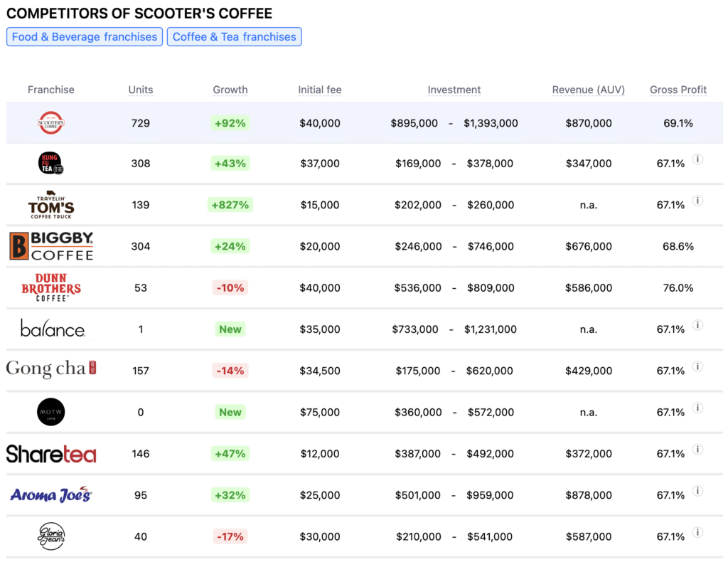
Task: Click the Competitors of Scooter's Coffee heading
Action: click(x=139, y=14)
